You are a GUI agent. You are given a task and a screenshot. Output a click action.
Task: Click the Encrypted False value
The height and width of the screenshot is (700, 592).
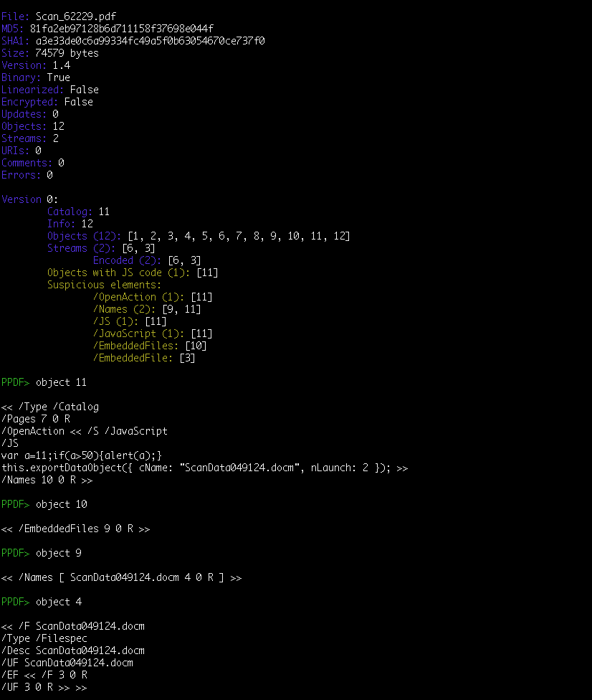click(x=78, y=102)
